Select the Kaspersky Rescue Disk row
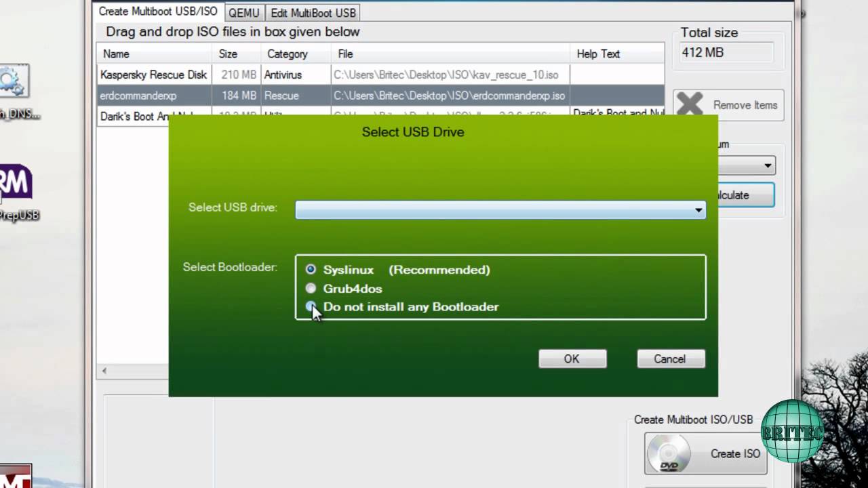 click(x=380, y=75)
